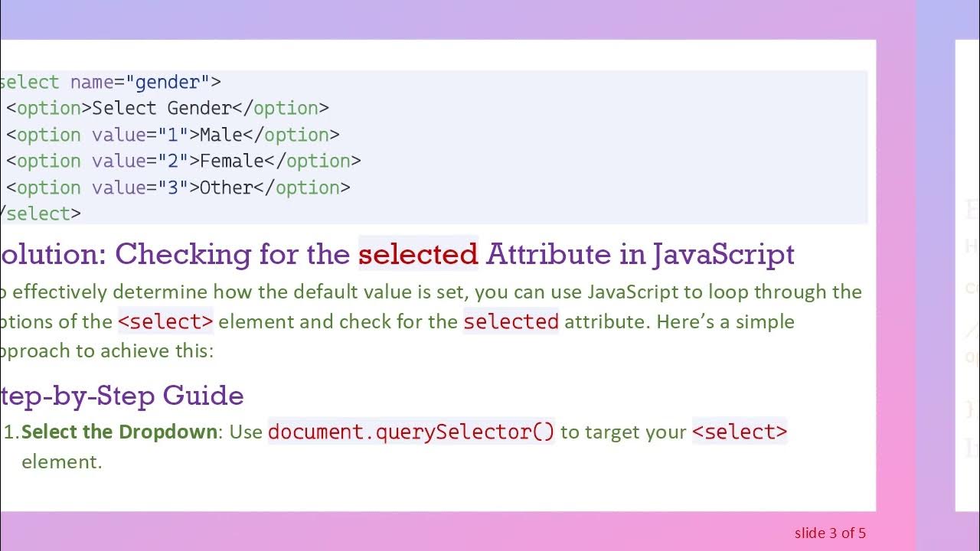
Task: Click the <select> code in the paragraph
Action: point(165,321)
